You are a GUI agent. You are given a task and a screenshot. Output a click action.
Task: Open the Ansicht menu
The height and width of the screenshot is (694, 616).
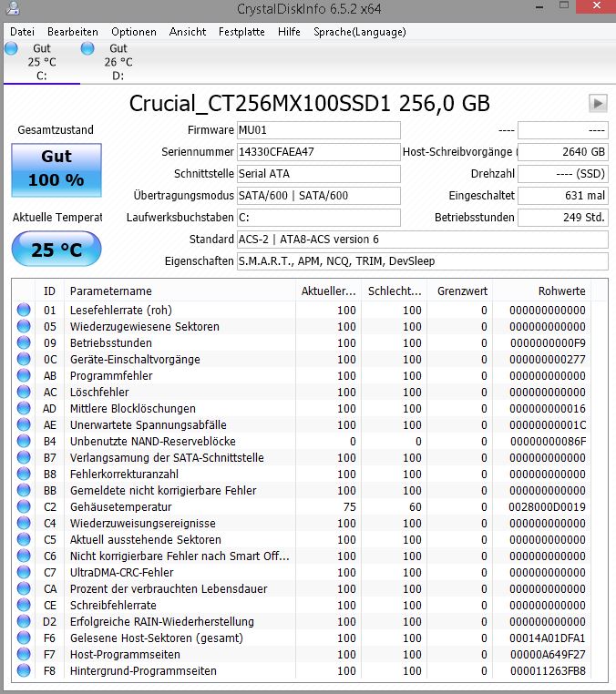188,32
